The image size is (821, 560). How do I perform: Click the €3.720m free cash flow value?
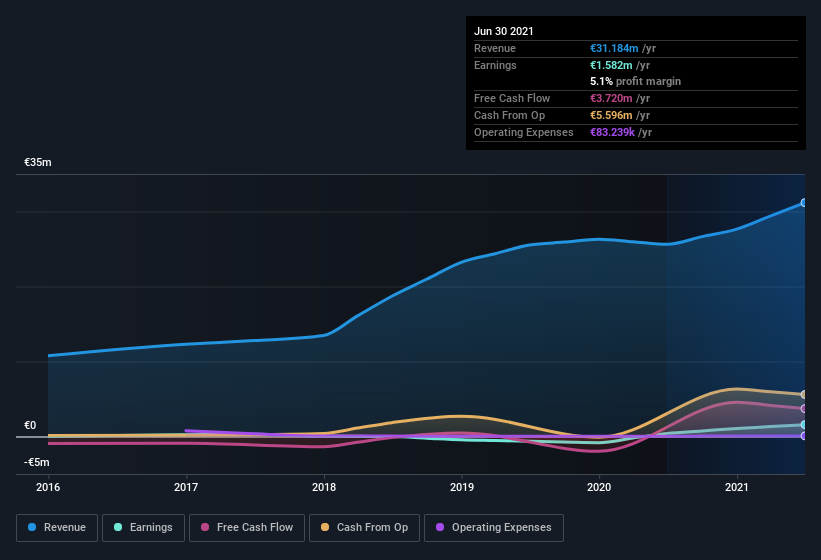(611, 98)
